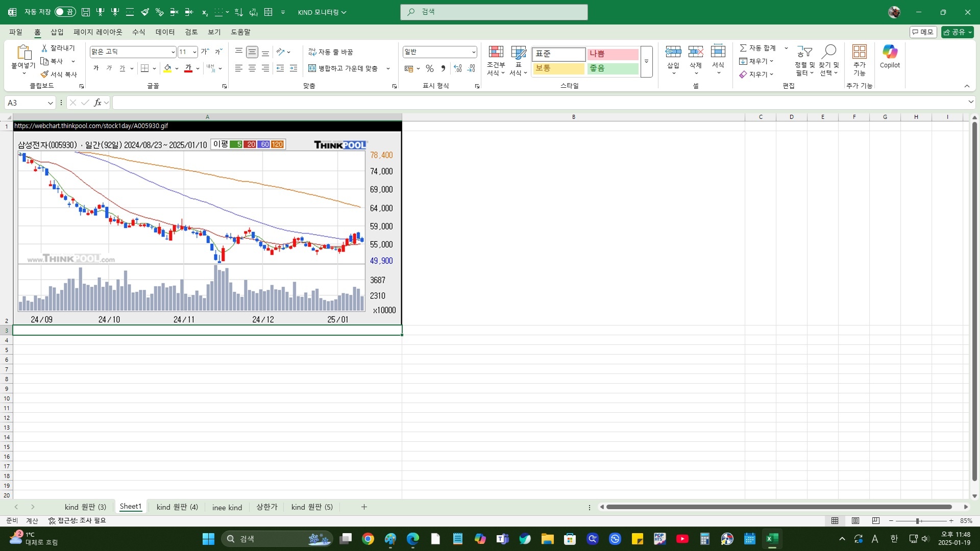Viewport: 980px width, 551px height.
Task: Center text horizontally
Action: [x=252, y=68]
